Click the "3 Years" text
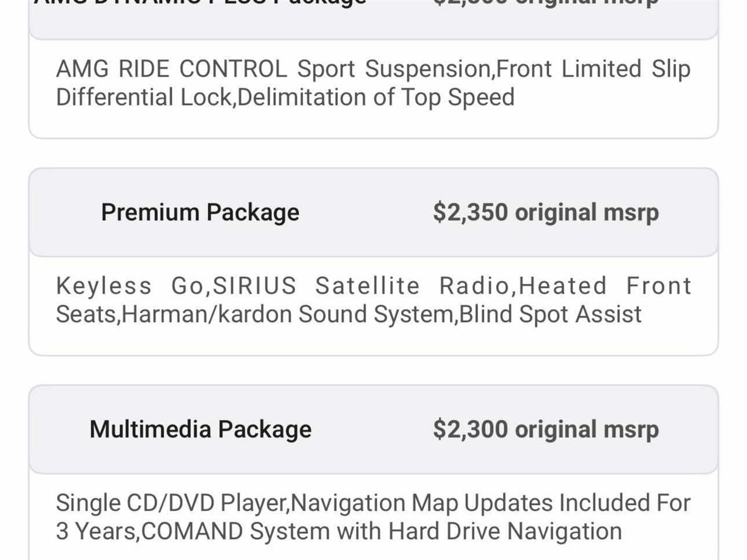 click(x=97, y=531)
